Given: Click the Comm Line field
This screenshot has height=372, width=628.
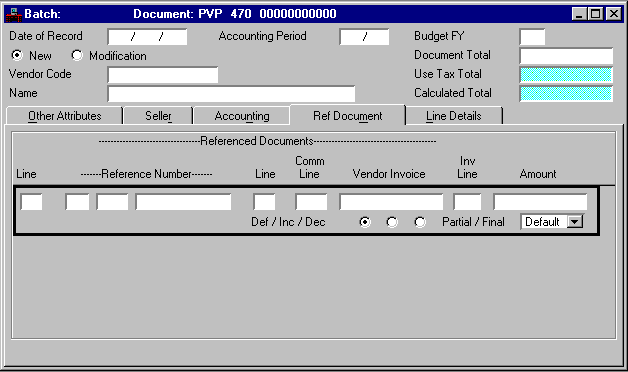Looking at the screenshot, I should pyautogui.click(x=311, y=202).
